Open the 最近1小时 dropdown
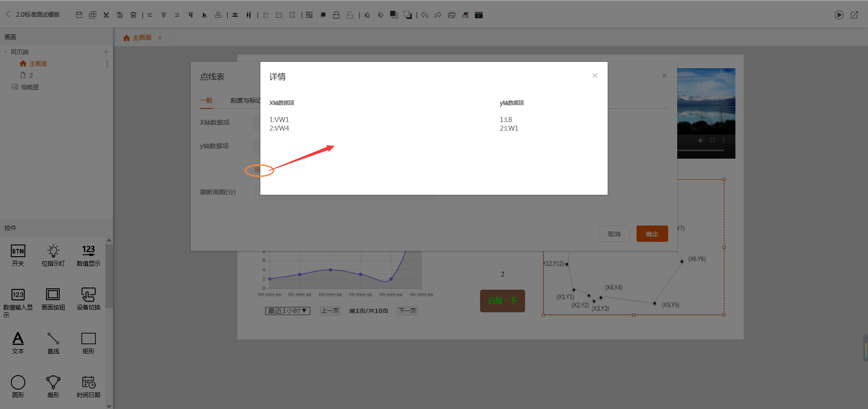Viewport: 868px width, 409px height. point(288,311)
